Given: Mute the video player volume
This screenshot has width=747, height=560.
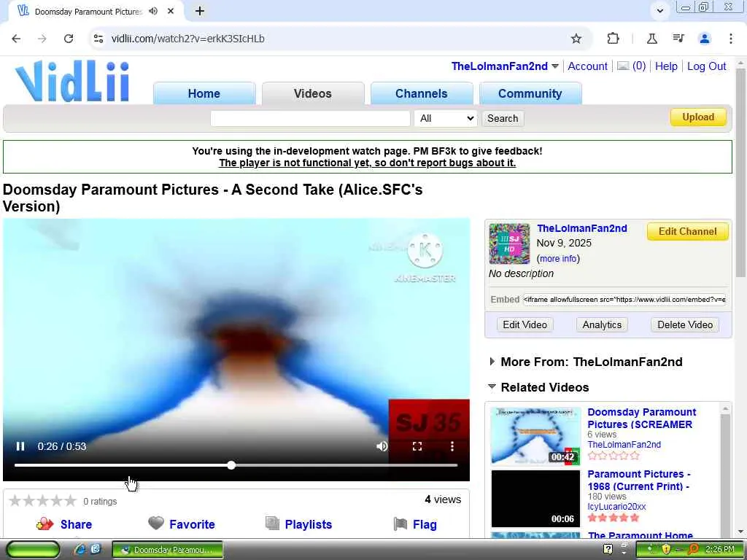Looking at the screenshot, I should pos(382,446).
